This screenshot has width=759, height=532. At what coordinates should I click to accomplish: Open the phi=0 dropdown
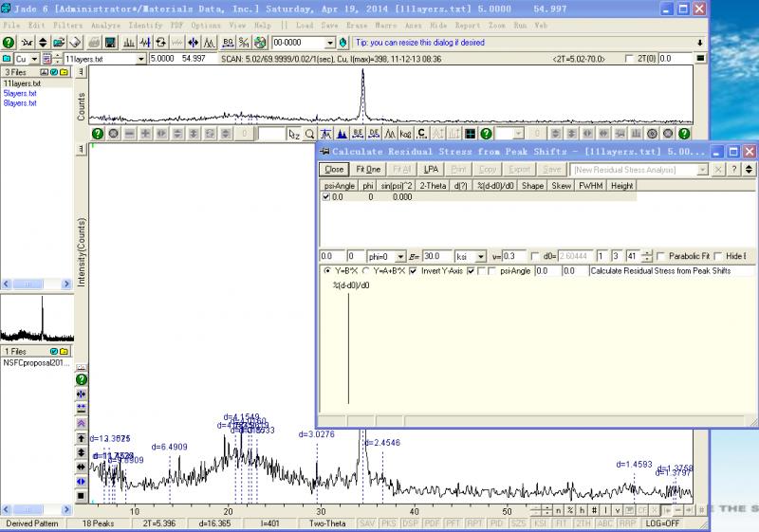click(402, 256)
